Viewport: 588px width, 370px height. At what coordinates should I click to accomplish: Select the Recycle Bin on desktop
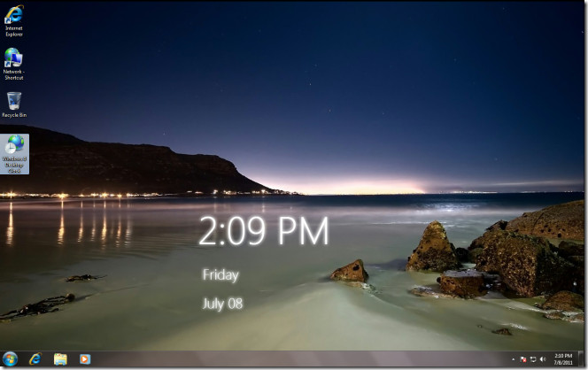(14, 104)
